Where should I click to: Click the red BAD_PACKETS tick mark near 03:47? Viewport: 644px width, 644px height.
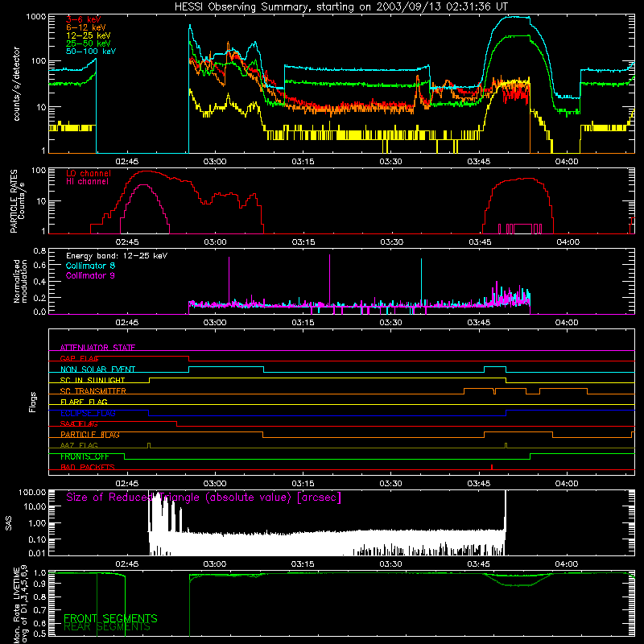(x=492, y=467)
